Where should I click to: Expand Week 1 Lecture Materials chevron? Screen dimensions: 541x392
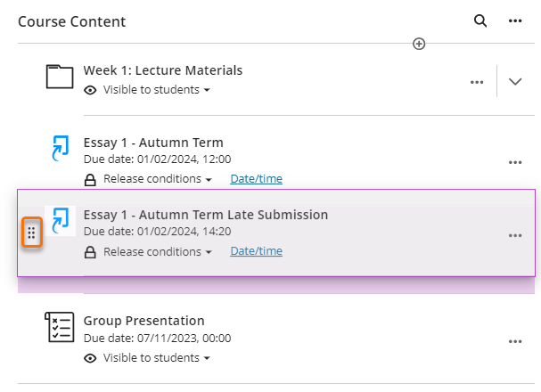pyautogui.click(x=515, y=81)
